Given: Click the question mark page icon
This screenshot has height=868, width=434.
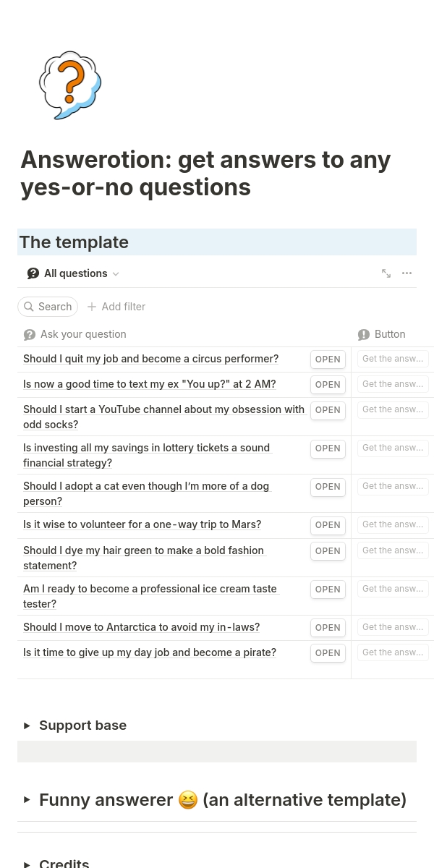Looking at the screenshot, I should click(x=69, y=85).
